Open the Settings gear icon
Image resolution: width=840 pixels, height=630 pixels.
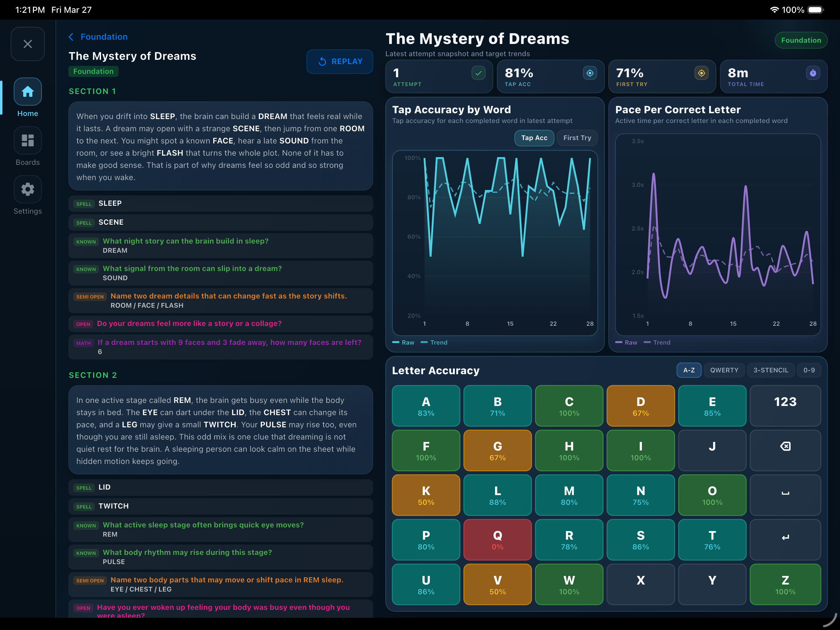28,189
